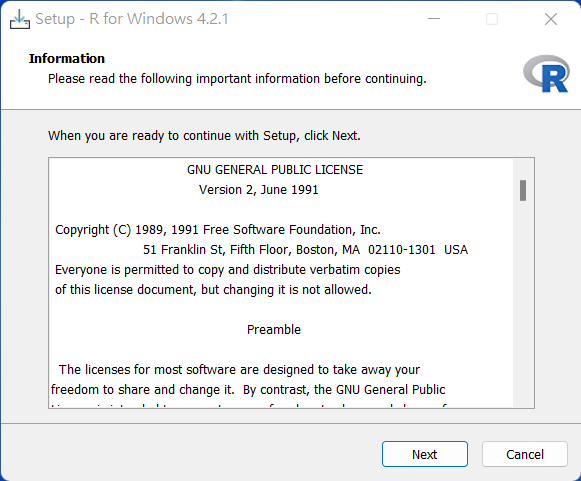Screen dimensions: 581x481
Task: Click the 'Preamble' heading in license text
Action: 274,330
